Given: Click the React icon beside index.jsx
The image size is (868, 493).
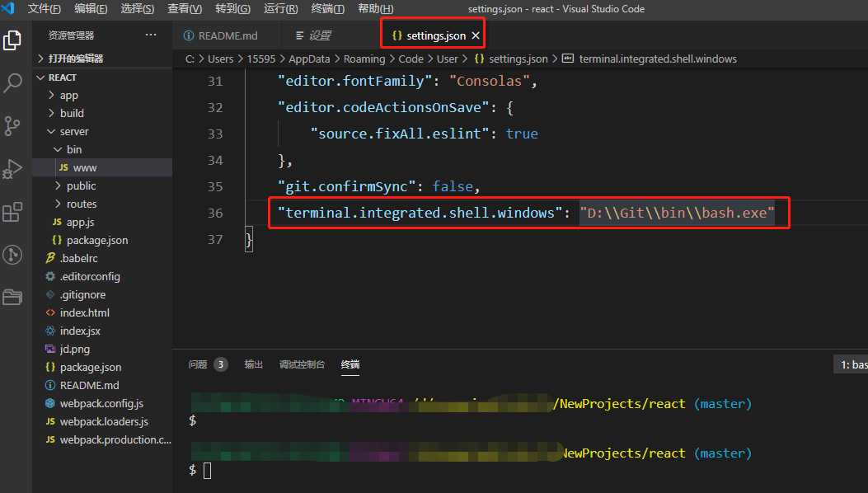Looking at the screenshot, I should 50,331.
